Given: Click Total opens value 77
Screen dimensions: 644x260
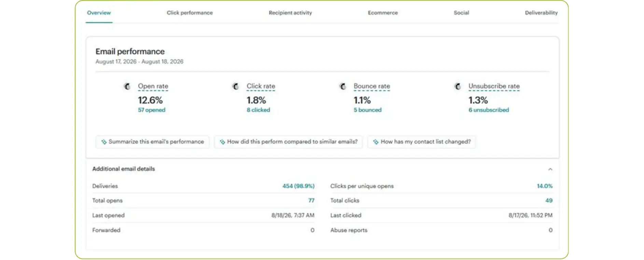Looking at the screenshot, I should click(311, 200).
